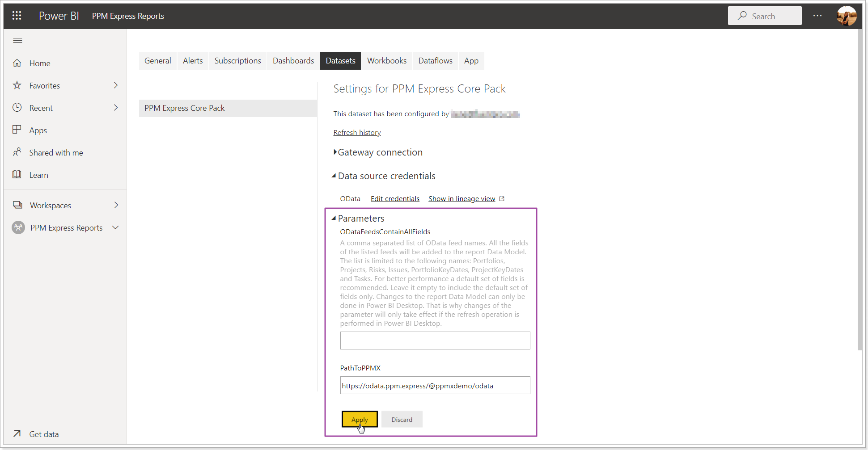Click the ODataFeedsContainAllFields label
Viewport: 868px width, 450px height.
385,232
